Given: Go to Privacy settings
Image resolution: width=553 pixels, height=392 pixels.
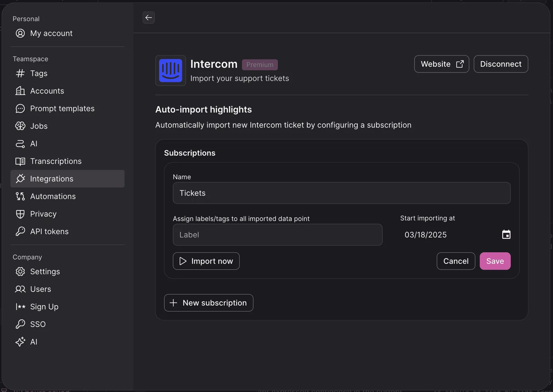Looking at the screenshot, I should 67,214.
